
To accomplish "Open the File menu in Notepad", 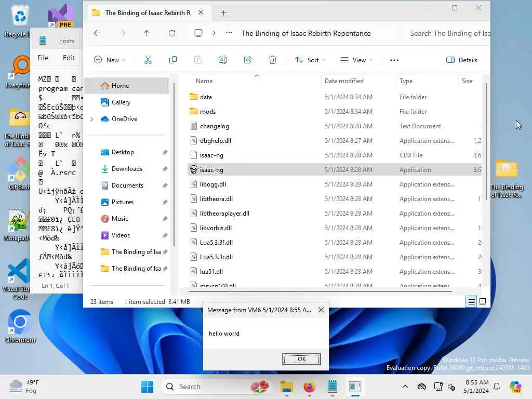I will pyautogui.click(x=43, y=58).
